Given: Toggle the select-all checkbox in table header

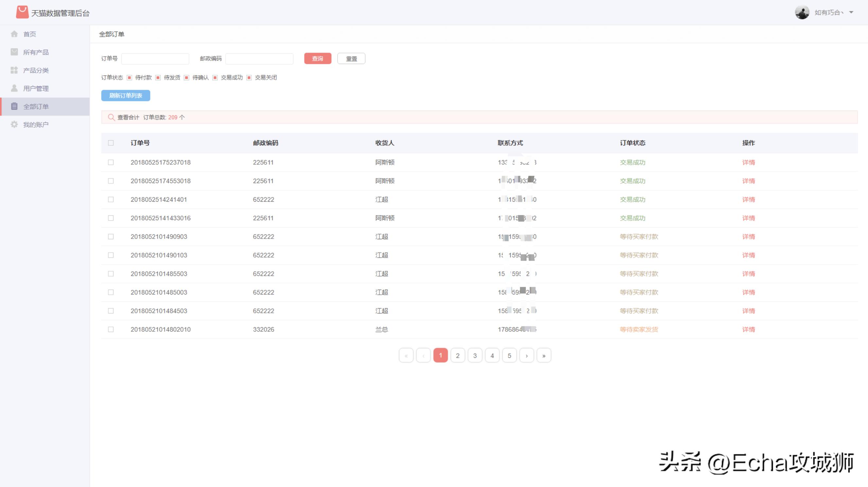Looking at the screenshot, I should tap(111, 143).
